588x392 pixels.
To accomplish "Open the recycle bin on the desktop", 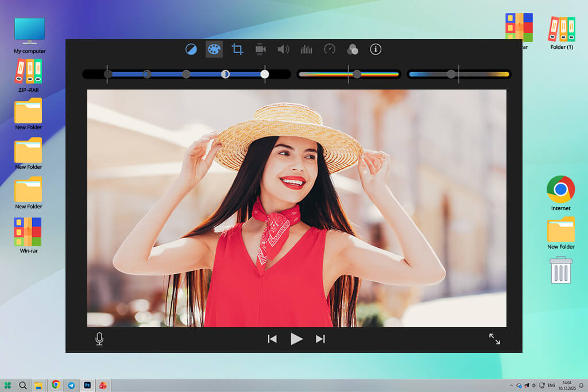I will coord(560,270).
